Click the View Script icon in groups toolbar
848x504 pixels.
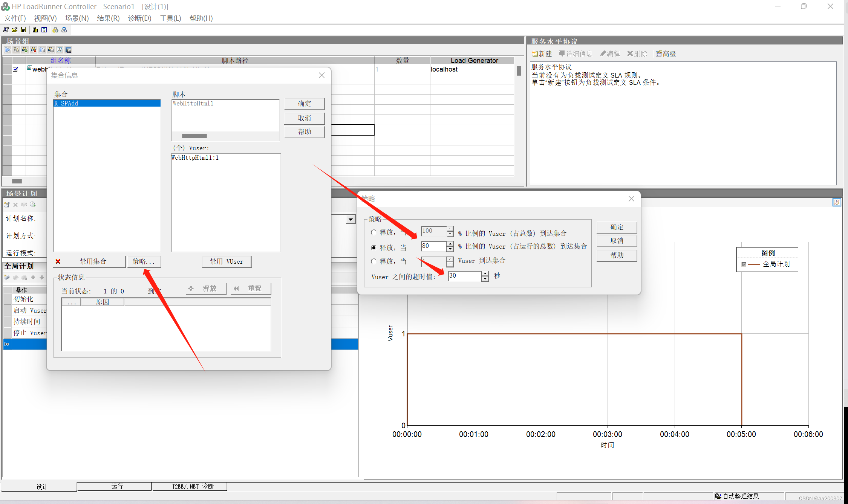coord(60,50)
